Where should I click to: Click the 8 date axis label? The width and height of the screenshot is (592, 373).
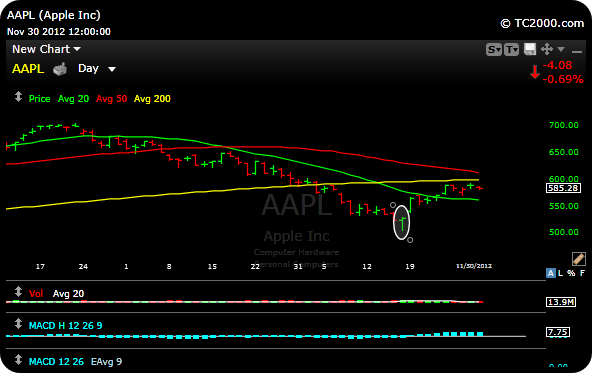point(169,267)
